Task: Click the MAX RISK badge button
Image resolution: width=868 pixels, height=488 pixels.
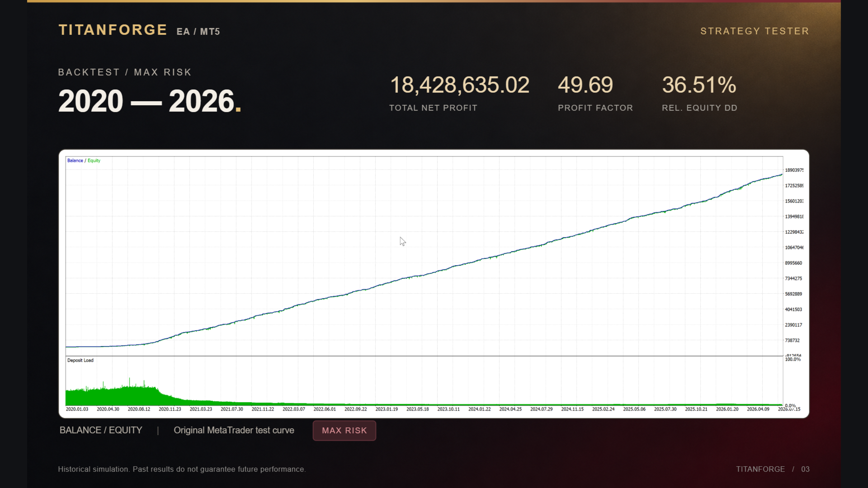Action: [x=344, y=431]
